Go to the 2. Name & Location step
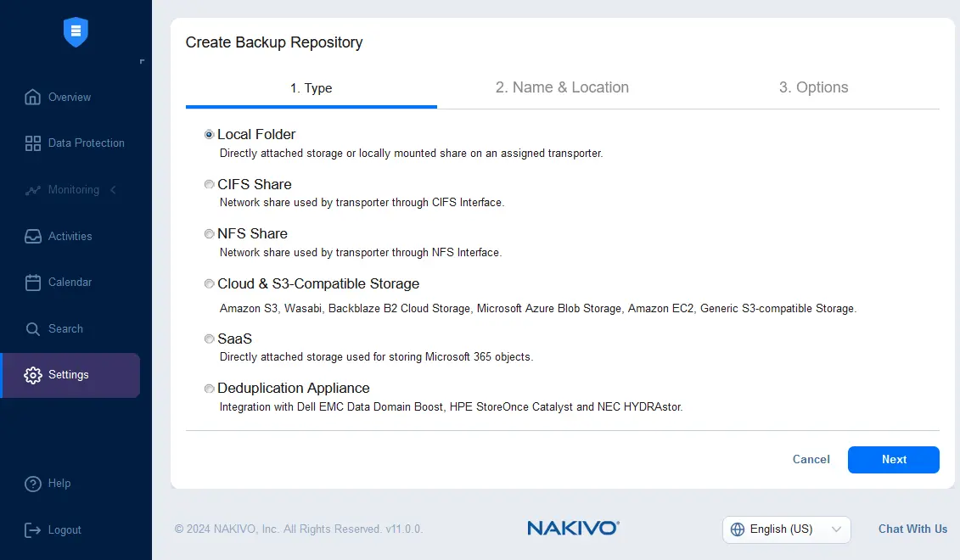 point(562,87)
